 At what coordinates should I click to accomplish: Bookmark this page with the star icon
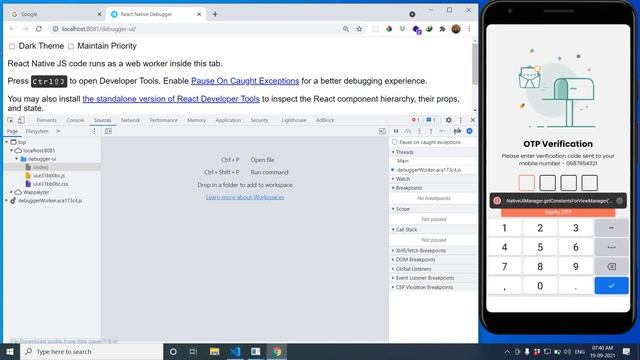click(359, 29)
